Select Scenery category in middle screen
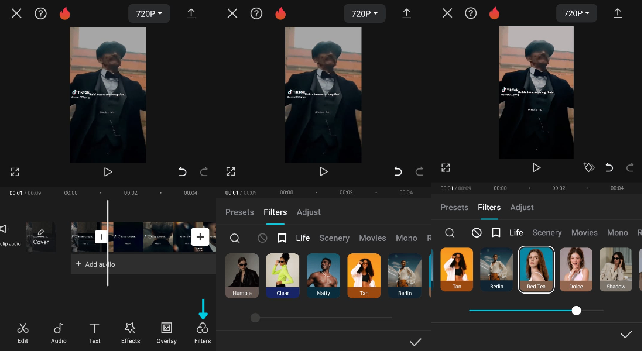Image resolution: width=644 pixels, height=351 pixels. pos(334,238)
